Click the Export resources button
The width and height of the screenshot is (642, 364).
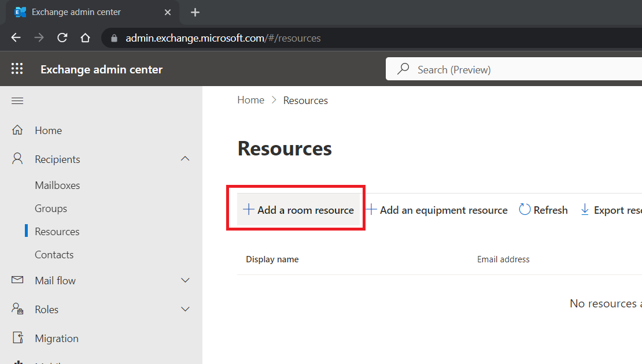click(x=611, y=210)
